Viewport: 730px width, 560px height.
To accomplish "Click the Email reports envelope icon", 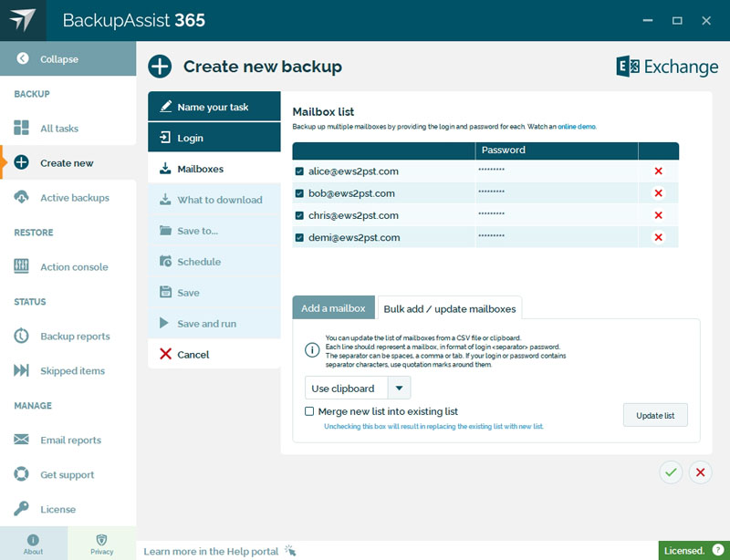I will click(x=21, y=440).
